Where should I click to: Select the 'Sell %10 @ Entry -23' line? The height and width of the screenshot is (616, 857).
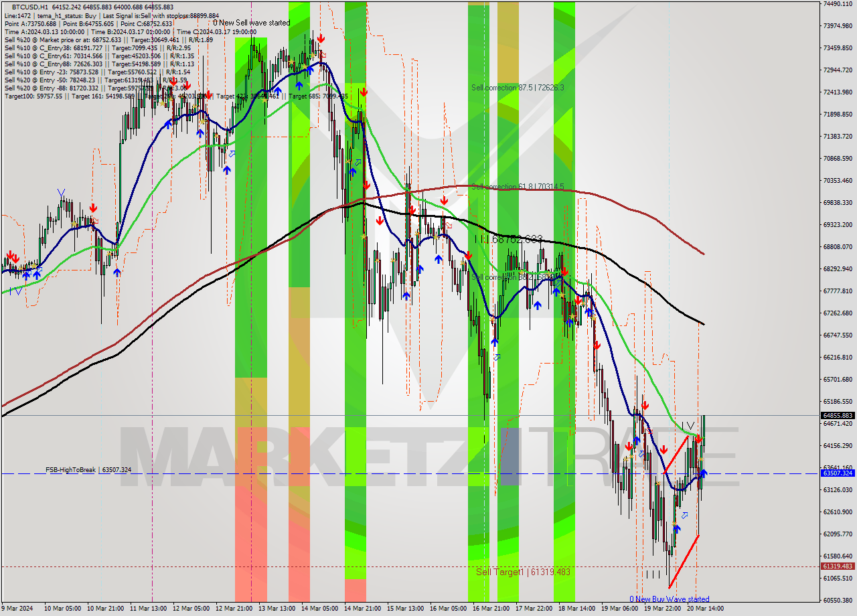97,72
